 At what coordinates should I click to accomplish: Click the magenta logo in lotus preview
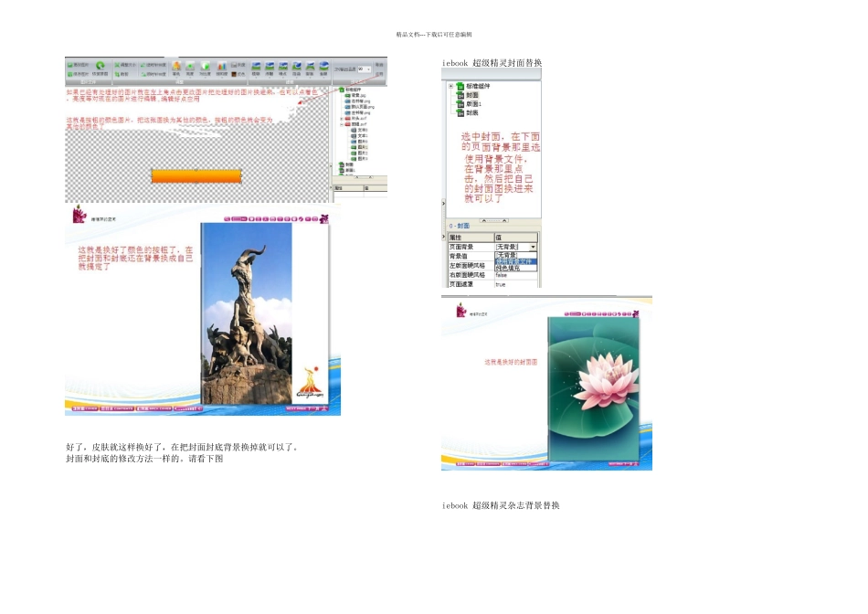coord(460,311)
